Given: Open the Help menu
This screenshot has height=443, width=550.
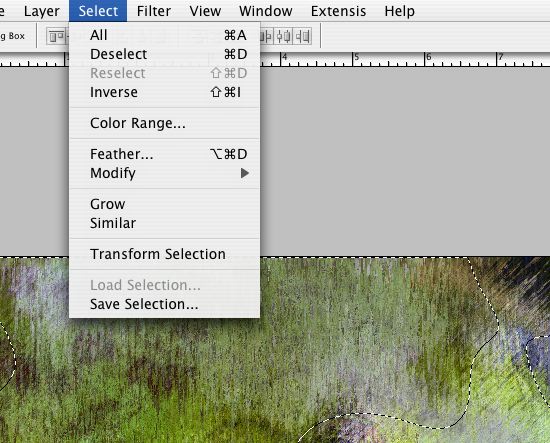Looking at the screenshot, I should 400,11.
